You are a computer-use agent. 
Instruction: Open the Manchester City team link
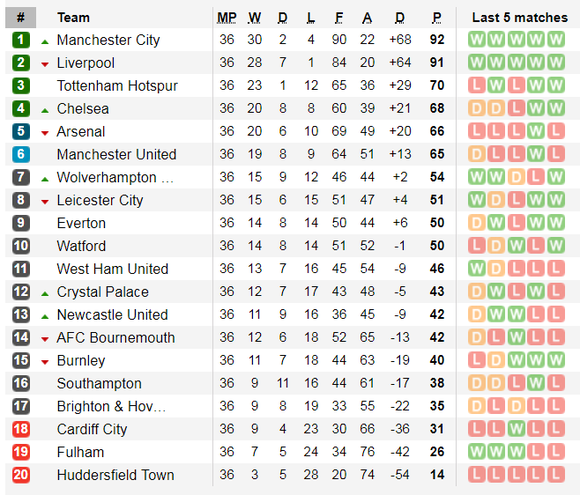108,40
